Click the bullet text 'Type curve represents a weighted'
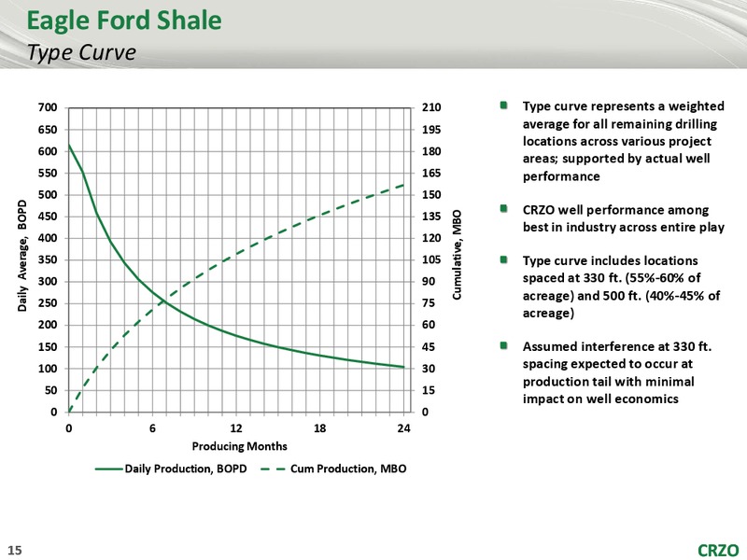Viewport: 747px width, 560px height. click(624, 106)
